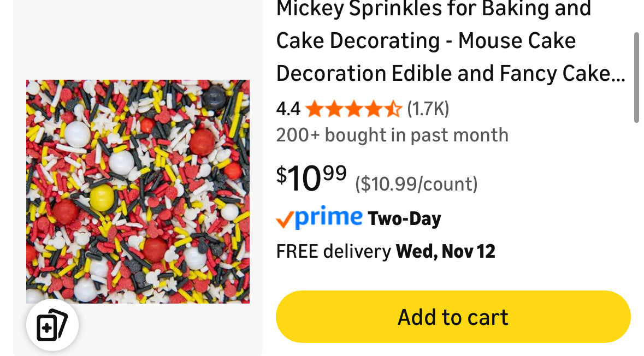This screenshot has height=356, width=644.
Task: Click the blue prime wordmark logo
Action: point(326,218)
